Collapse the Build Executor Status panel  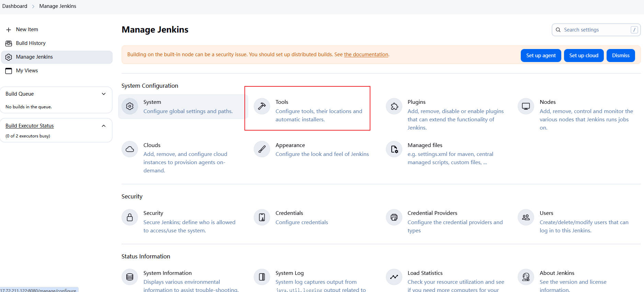click(x=104, y=126)
